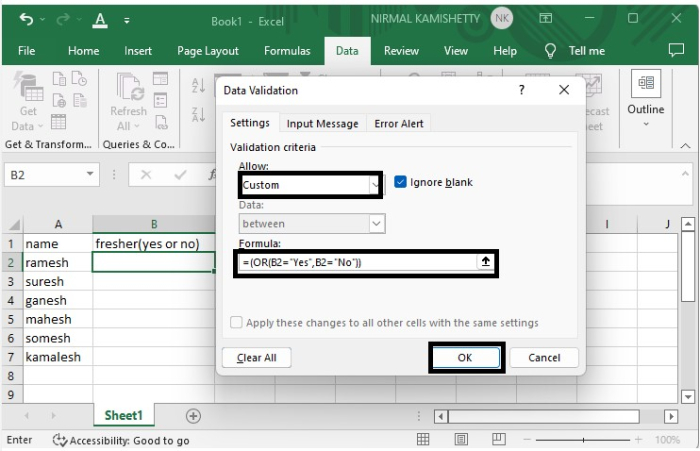The width and height of the screenshot is (700, 451).
Task: Click the Clear All button
Action: coord(257,358)
